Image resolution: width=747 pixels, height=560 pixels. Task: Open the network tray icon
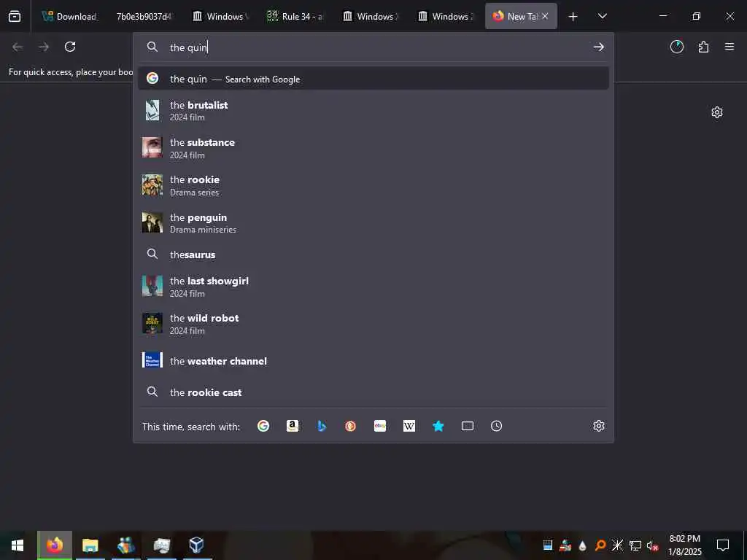pos(635,545)
